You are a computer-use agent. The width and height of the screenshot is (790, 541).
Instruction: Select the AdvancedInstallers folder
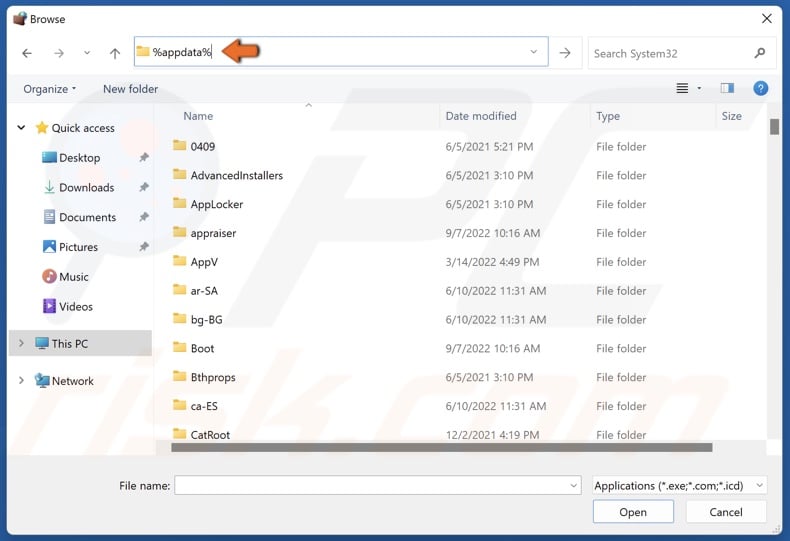228,175
